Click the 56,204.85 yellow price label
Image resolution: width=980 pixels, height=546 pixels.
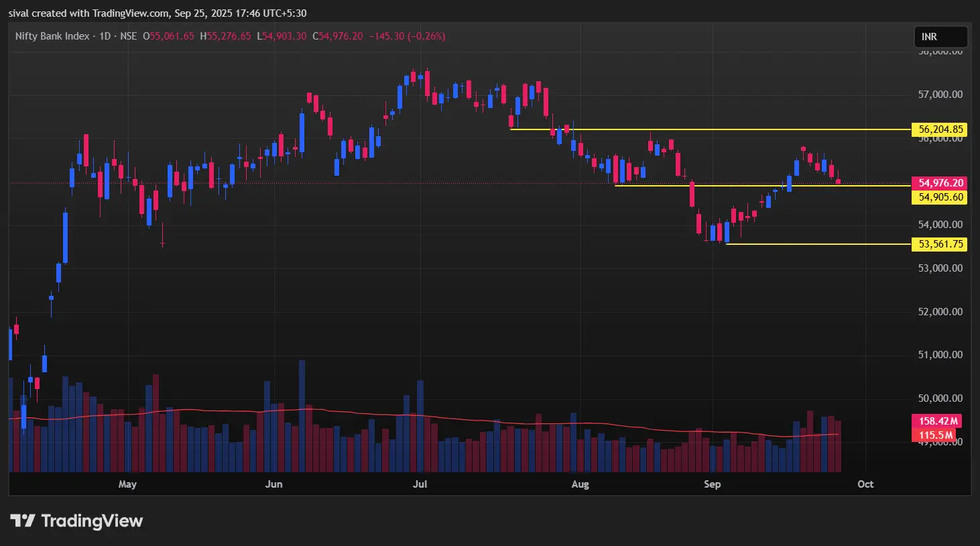point(940,129)
